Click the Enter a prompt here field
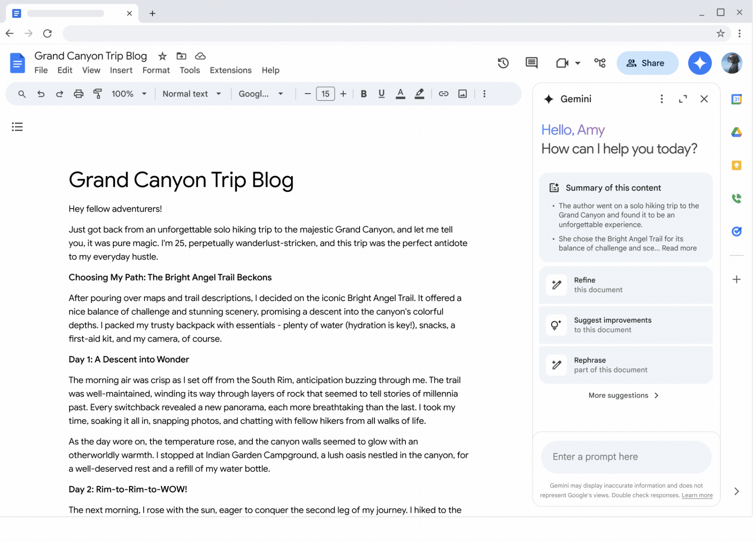 coord(626,457)
